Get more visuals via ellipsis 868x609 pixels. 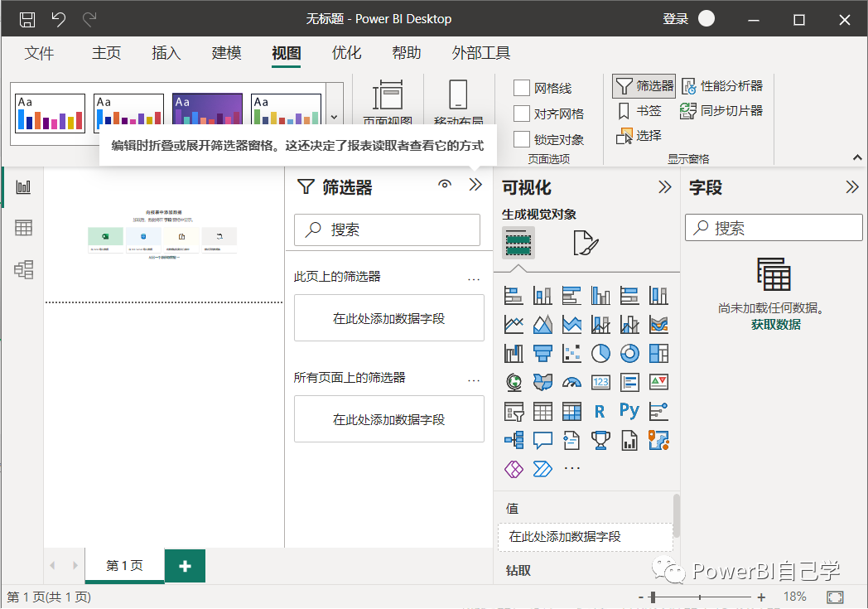tap(571, 468)
